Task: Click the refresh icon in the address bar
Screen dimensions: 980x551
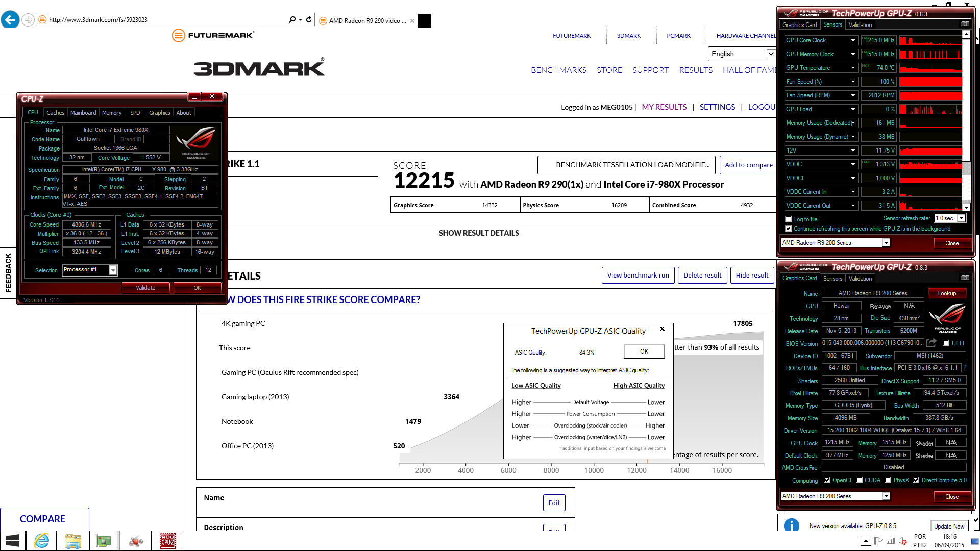Action: [309, 19]
